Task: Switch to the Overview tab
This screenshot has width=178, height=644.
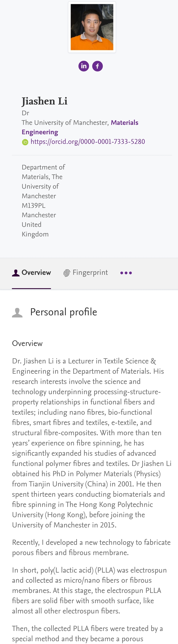Action: 36,273
